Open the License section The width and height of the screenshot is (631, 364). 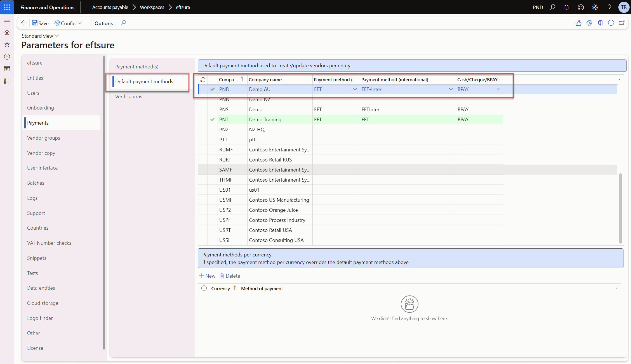coord(35,348)
